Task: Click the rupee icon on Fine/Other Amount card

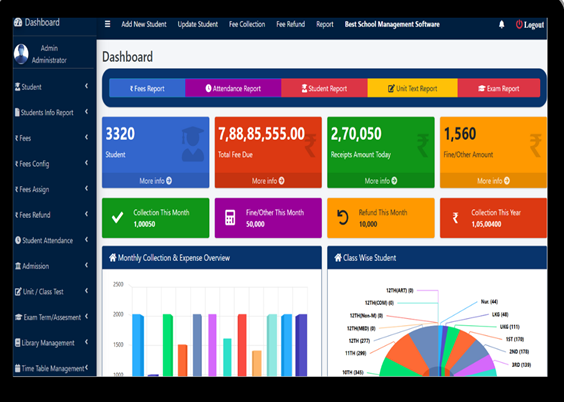Action: click(535, 145)
